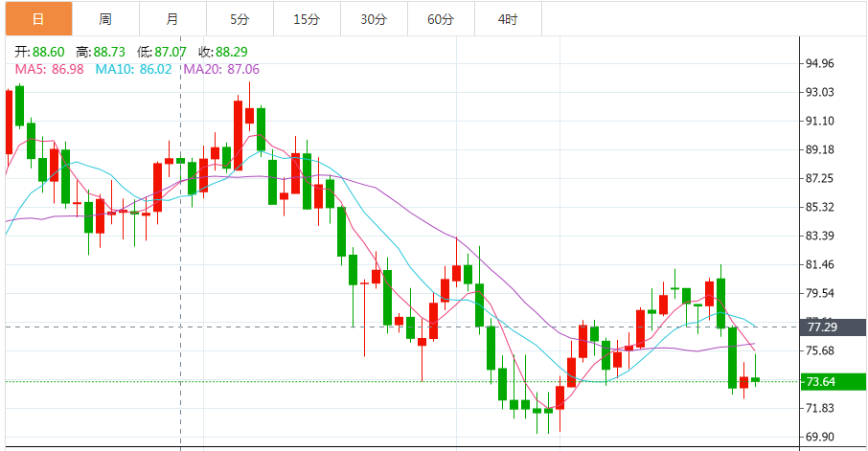Open the 月 monthly chart tab
Image resolution: width=868 pixels, height=451 pixels.
tap(171, 19)
